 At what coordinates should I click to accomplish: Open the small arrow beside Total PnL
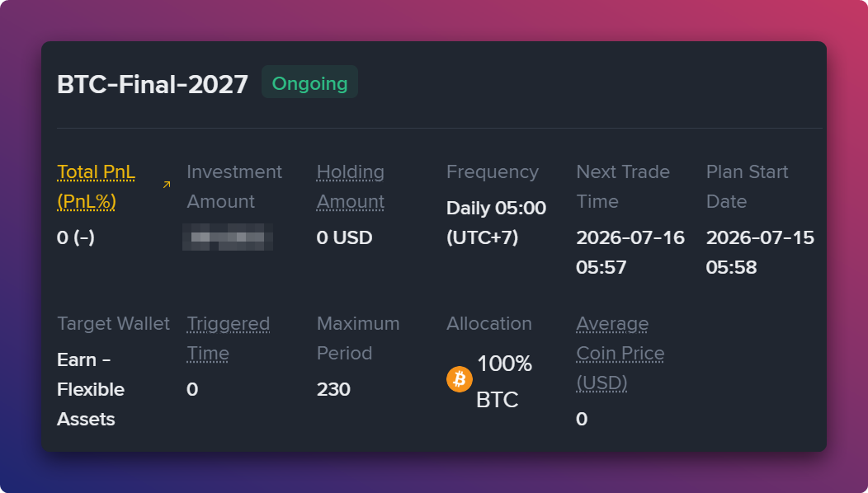click(167, 184)
